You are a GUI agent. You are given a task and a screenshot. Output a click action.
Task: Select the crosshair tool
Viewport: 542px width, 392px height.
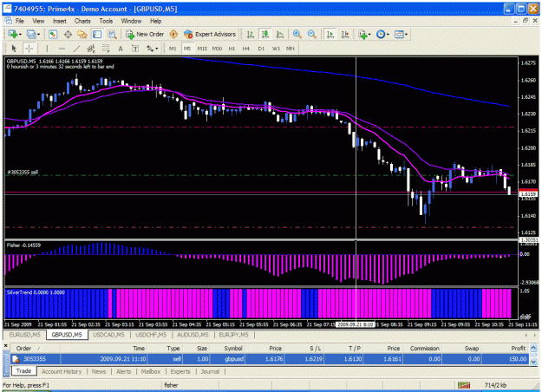pos(29,49)
